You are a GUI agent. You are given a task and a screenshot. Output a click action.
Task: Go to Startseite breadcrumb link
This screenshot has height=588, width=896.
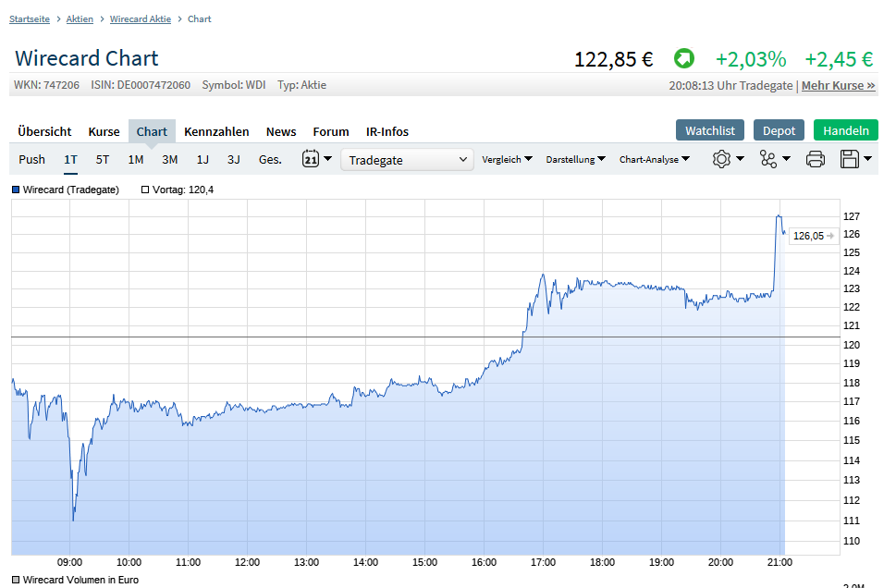coord(30,18)
